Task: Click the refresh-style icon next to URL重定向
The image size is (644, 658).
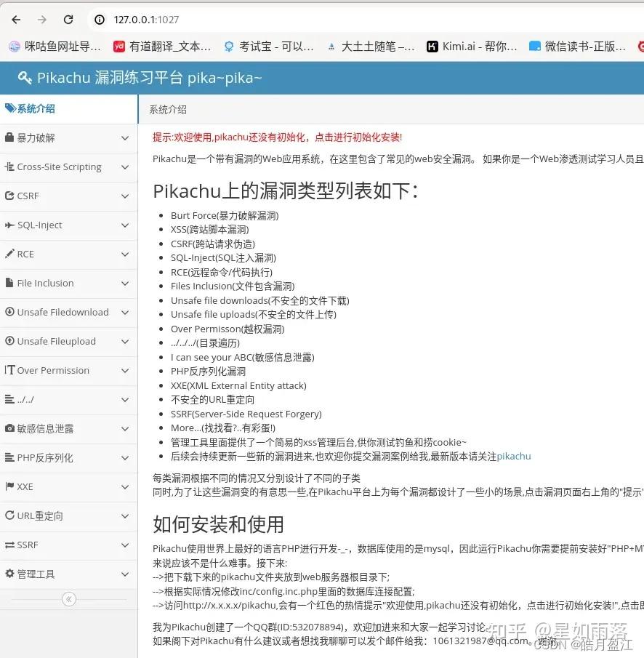Action: point(8,515)
